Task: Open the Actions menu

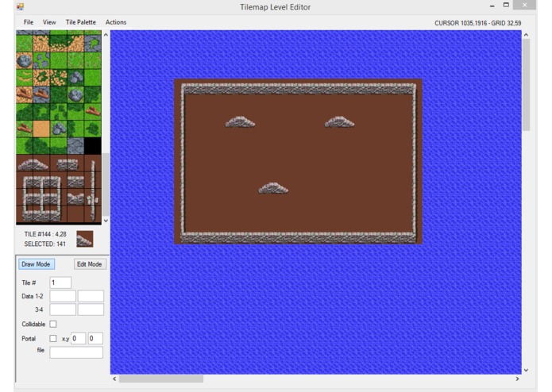Action: click(x=116, y=22)
